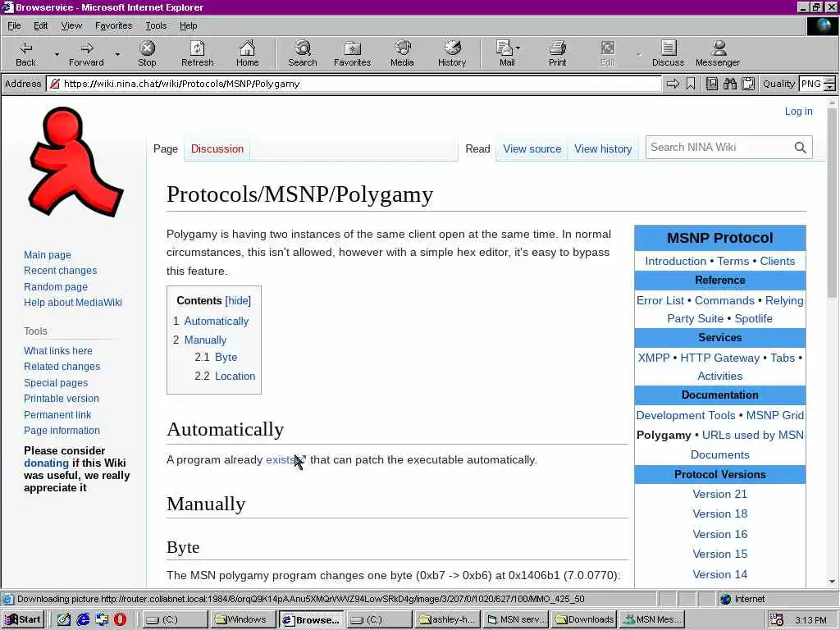
Task: Click the first quick launch notepad icon
Action: click(x=64, y=619)
